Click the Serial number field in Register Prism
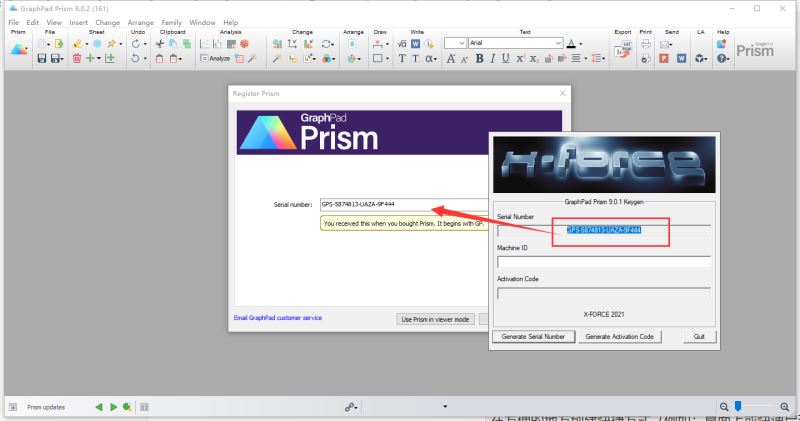The height and width of the screenshot is (421, 800). 404,205
